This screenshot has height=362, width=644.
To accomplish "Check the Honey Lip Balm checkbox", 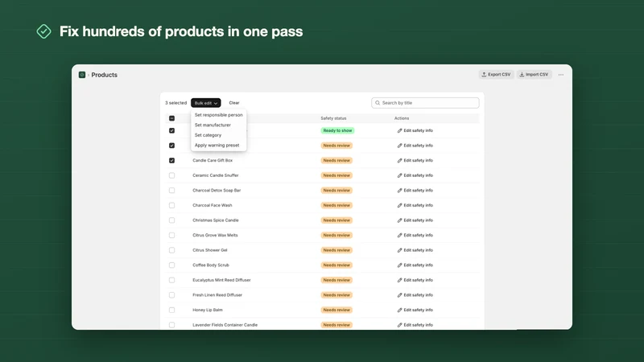I will [171, 310].
